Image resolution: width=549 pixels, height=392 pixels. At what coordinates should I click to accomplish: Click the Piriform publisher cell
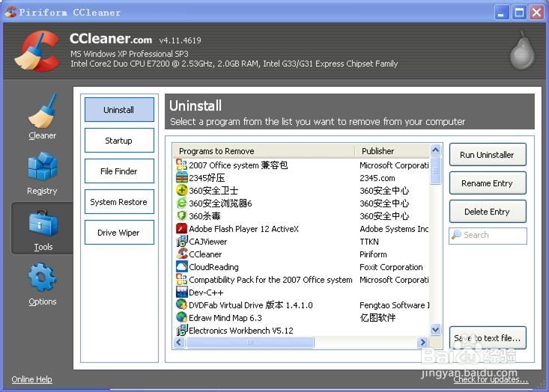coord(373,254)
